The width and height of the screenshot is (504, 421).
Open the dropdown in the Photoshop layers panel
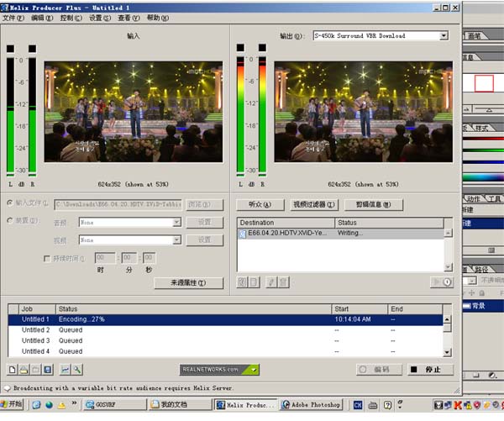click(471, 281)
